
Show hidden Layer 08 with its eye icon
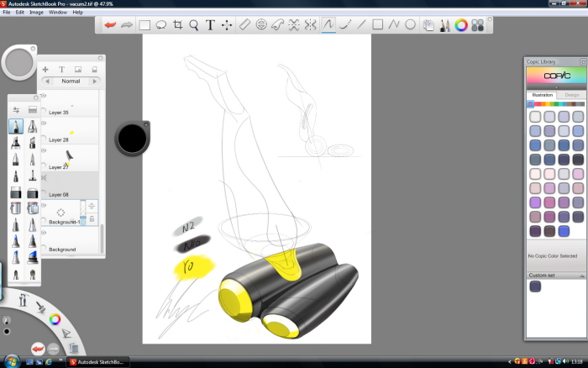(44, 178)
